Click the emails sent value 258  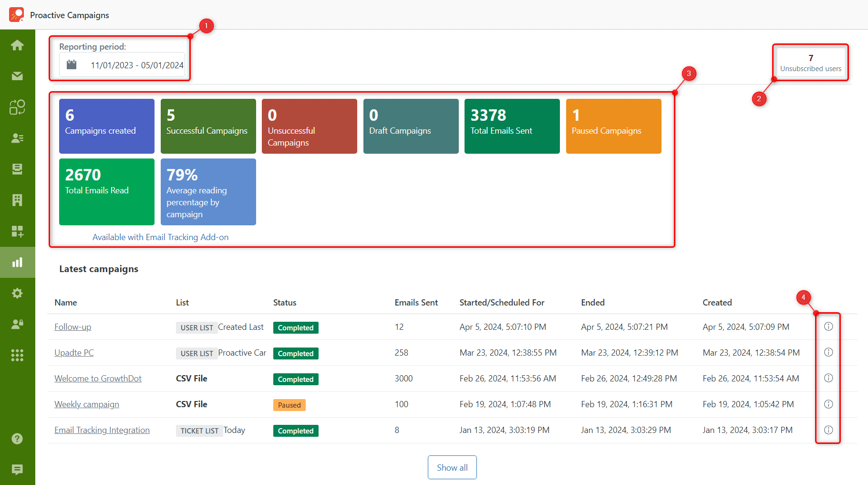click(402, 353)
